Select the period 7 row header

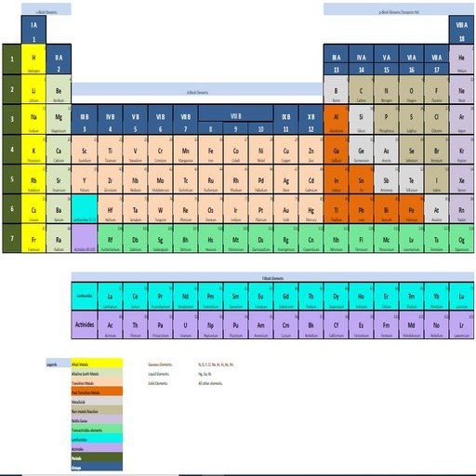[12, 238]
